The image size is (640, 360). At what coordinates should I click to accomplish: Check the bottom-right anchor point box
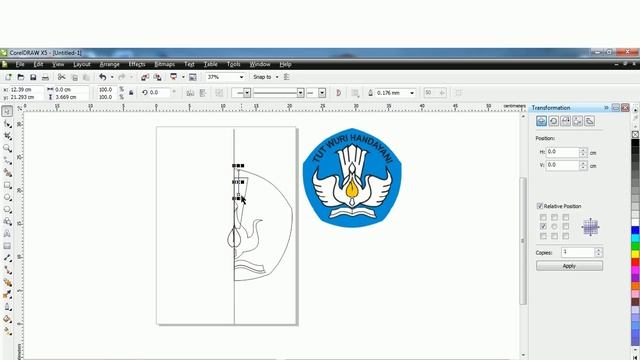pyautogui.click(x=566, y=236)
